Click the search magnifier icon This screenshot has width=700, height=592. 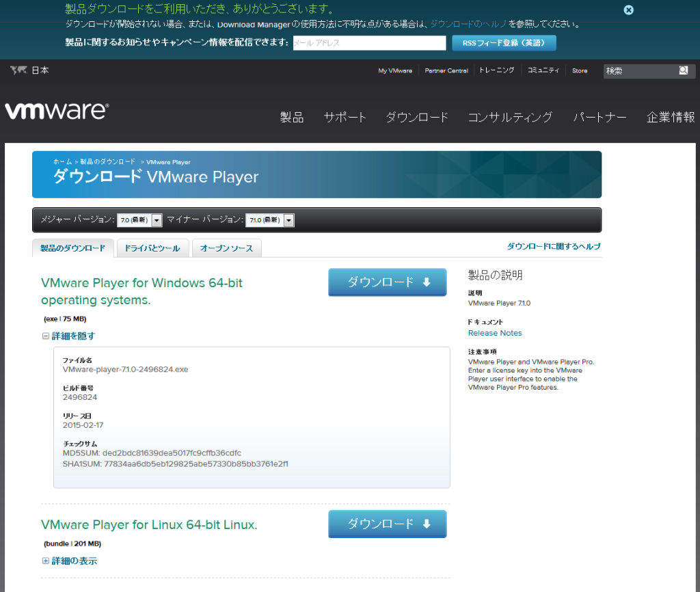tap(683, 70)
